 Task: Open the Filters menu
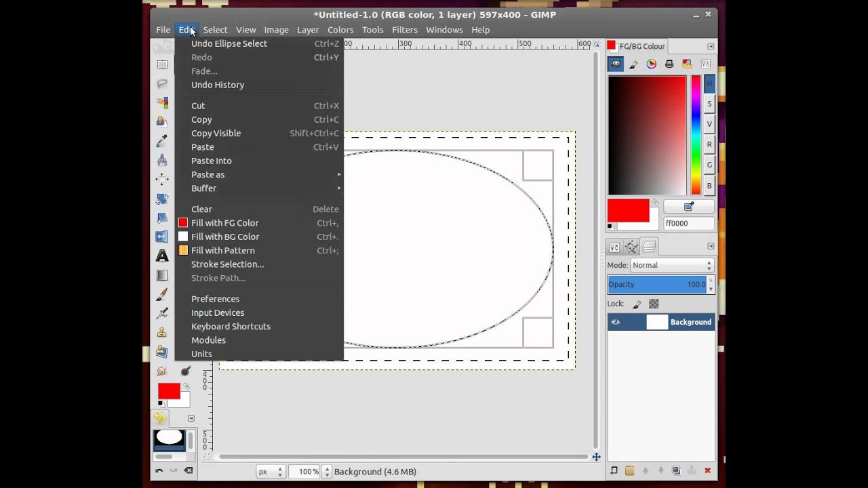pyautogui.click(x=404, y=30)
